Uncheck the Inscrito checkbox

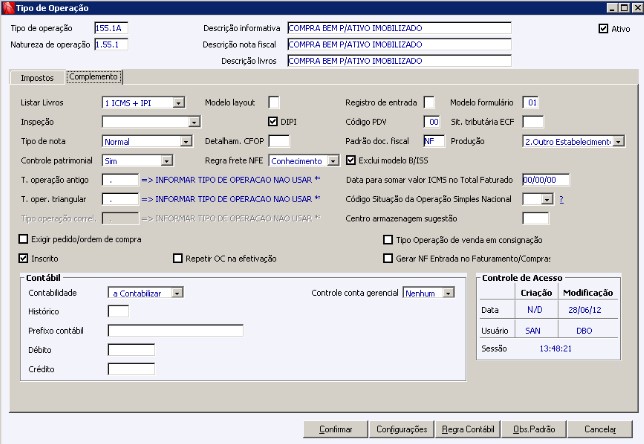coord(23,258)
